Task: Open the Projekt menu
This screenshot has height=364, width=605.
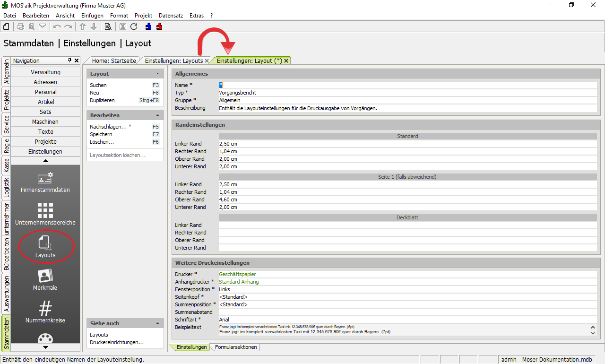Action: (144, 16)
